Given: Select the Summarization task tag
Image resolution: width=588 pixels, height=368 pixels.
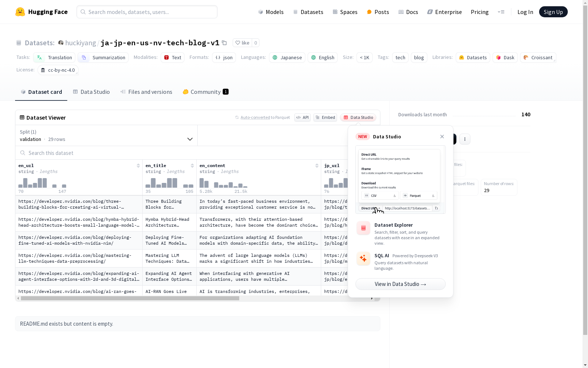Looking at the screenshot, I should pos(103,57).
